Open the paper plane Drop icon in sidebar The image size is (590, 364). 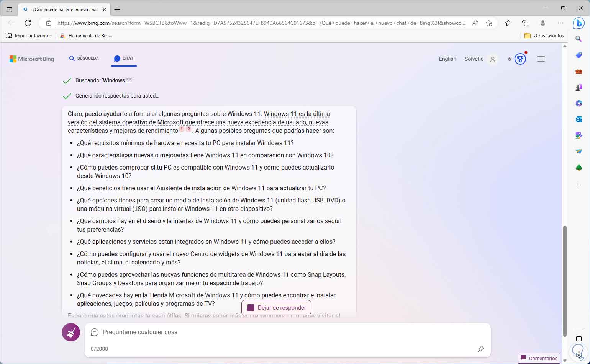point(579,152)
